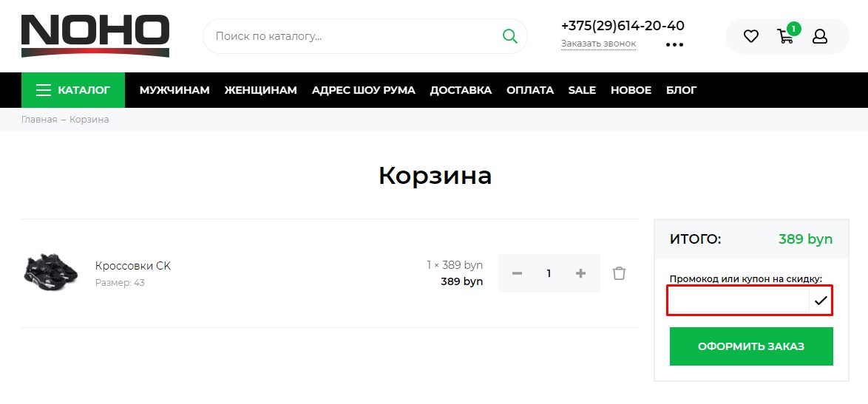Open the Кроссовки CK product thumbnail
Screen dimensions: 868x404
[51, 273]
